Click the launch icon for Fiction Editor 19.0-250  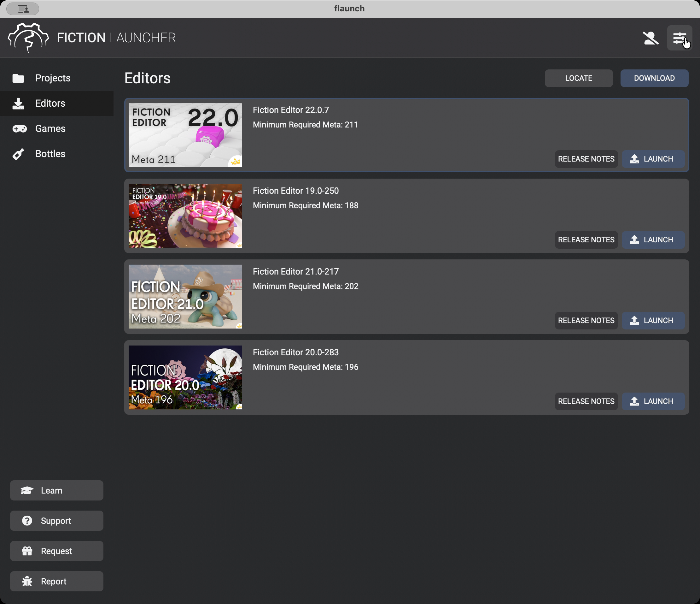click(x=634, y=240)
